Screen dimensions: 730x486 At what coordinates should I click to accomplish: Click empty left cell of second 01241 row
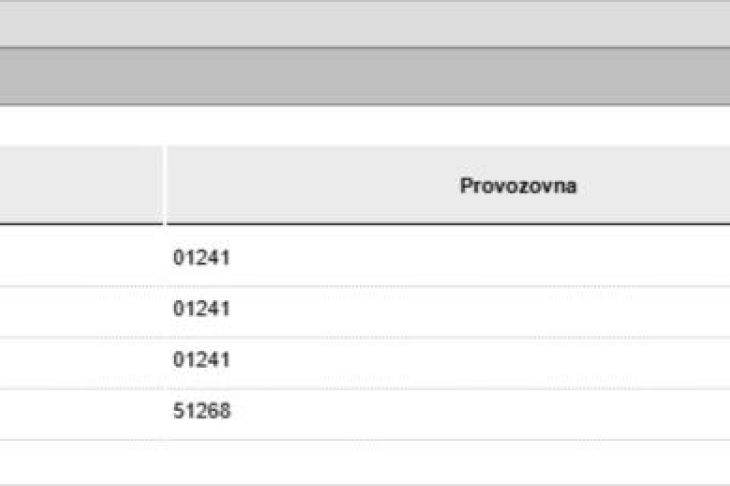pyautogui.click(x=80, y=309)
